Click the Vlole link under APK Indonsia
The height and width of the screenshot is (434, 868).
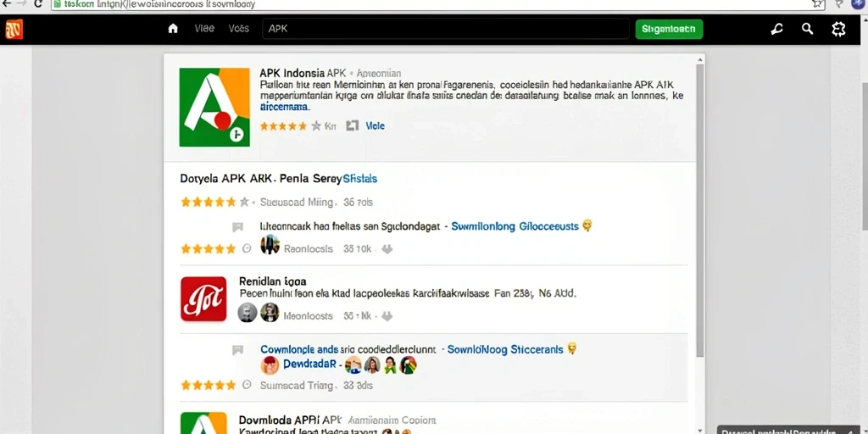coord(375,125)
